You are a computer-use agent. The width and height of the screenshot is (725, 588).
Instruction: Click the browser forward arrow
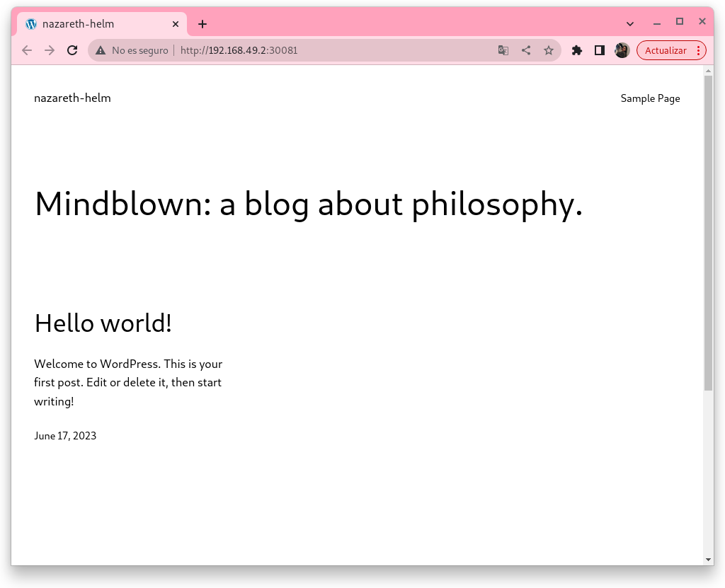[x=50, y=50]
